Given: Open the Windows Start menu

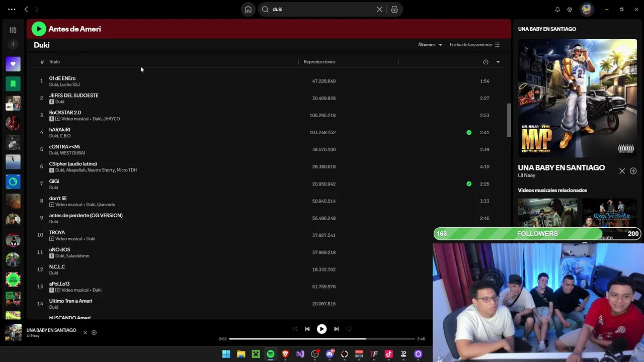Looking at the screenshot, I should tap(226, 354).
